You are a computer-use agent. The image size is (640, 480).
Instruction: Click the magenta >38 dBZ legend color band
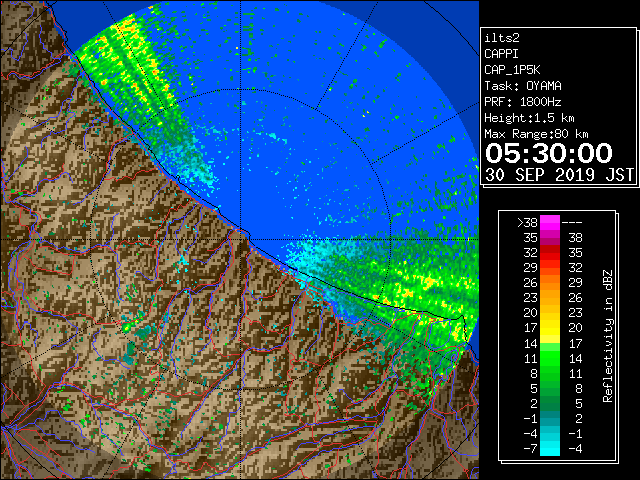click(550, 222)
